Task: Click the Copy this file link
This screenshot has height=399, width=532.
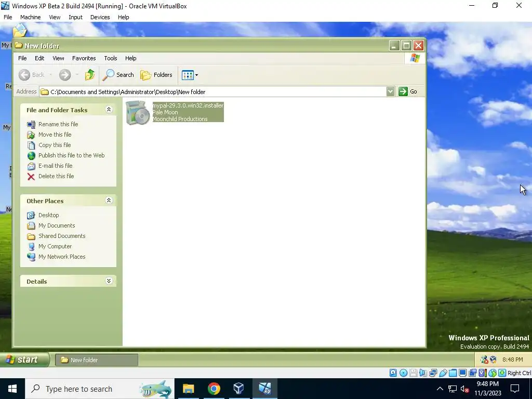Action: point(54,145)
